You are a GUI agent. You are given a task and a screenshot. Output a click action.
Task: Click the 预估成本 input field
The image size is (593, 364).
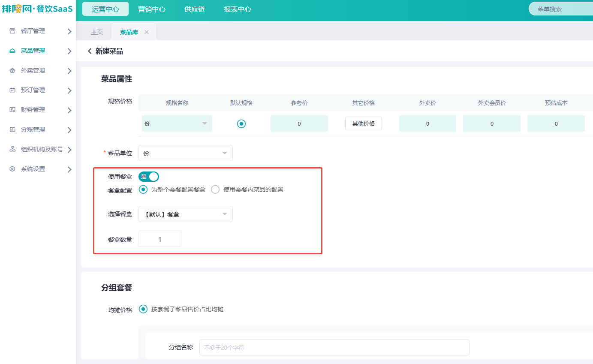(x=556, y=123)
